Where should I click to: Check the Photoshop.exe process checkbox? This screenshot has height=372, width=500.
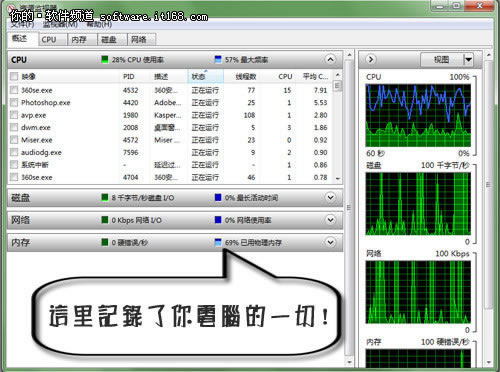(x=14, y=102)
